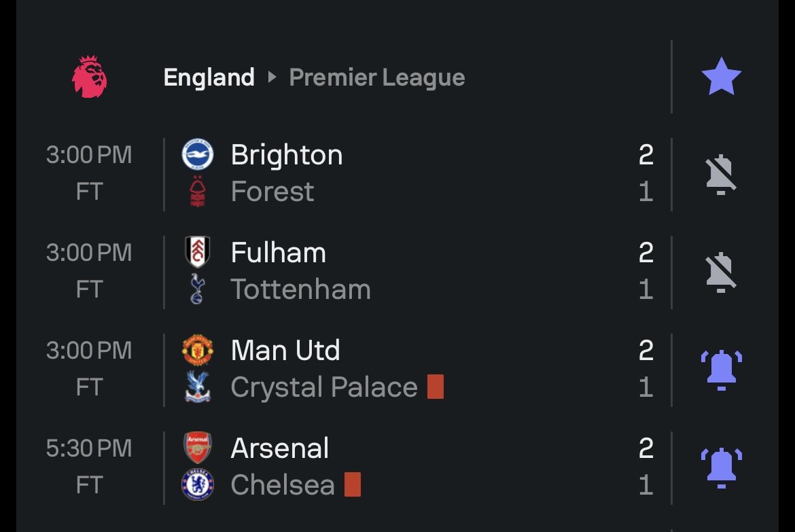Image resolution: width=795 pixels, height=532 pixels.
Task: Click the Brighton club crest
Action: click(197, 154)
